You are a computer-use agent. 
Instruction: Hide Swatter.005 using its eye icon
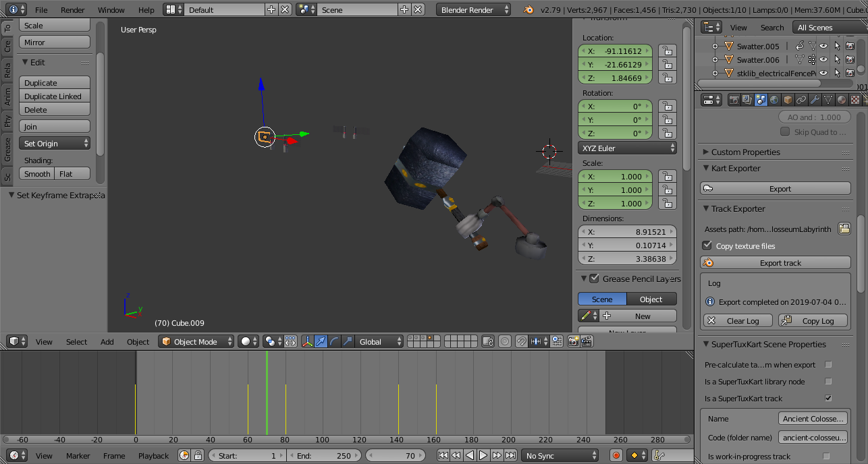tap(823, 46)
